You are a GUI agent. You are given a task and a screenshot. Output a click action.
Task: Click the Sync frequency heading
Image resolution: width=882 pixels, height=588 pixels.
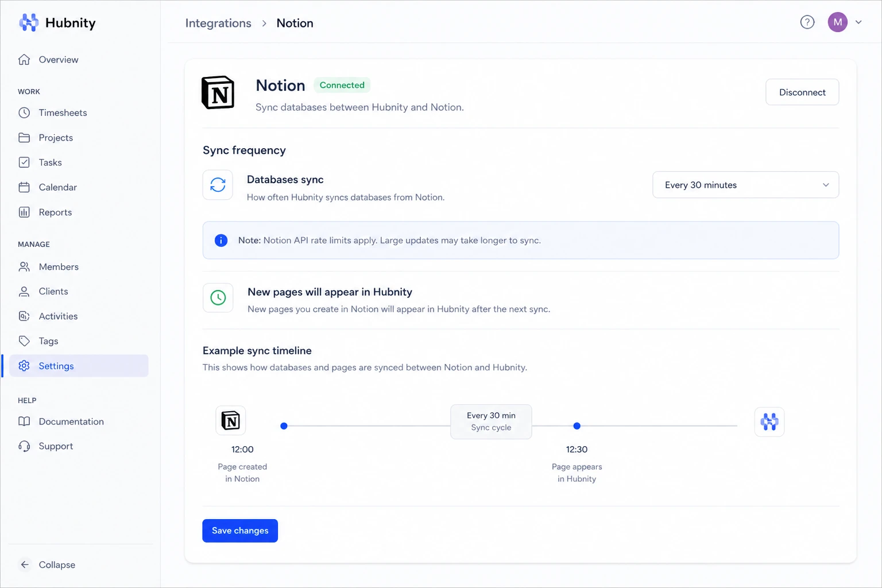244,150
